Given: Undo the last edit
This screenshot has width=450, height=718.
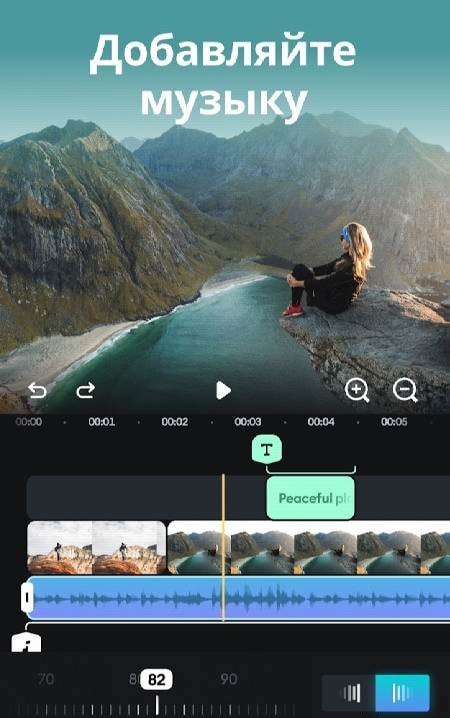Looking at the screenshot, I should [38, 391].
